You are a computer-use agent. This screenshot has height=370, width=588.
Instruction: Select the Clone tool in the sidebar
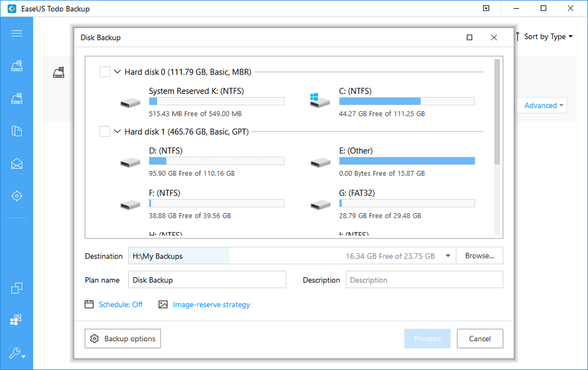click(x=16, y=288)
